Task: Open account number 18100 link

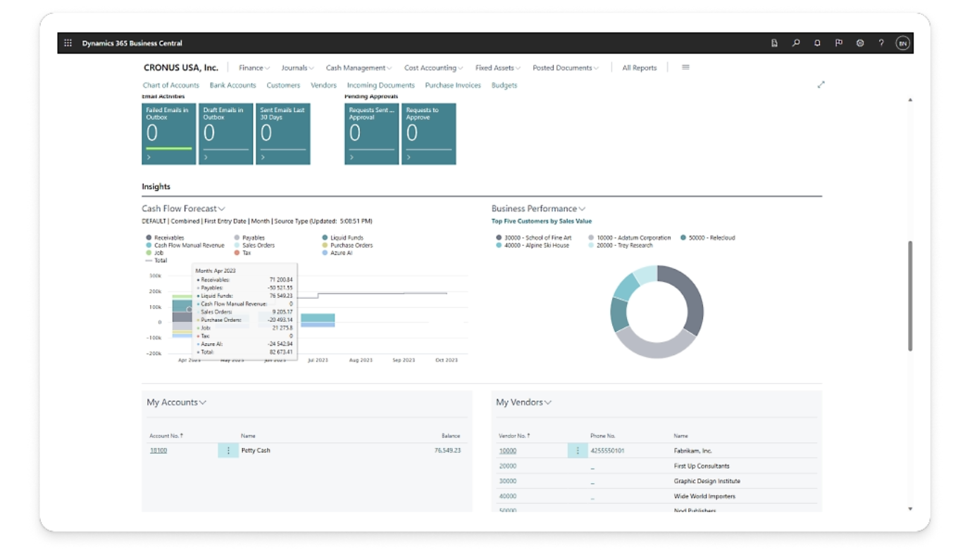Action: point(158,451)
